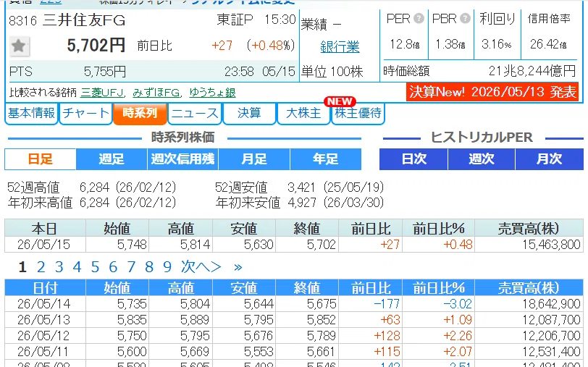588x367 pixels.
Task: Show historical PER 日次
Action: tap(413, 159)
